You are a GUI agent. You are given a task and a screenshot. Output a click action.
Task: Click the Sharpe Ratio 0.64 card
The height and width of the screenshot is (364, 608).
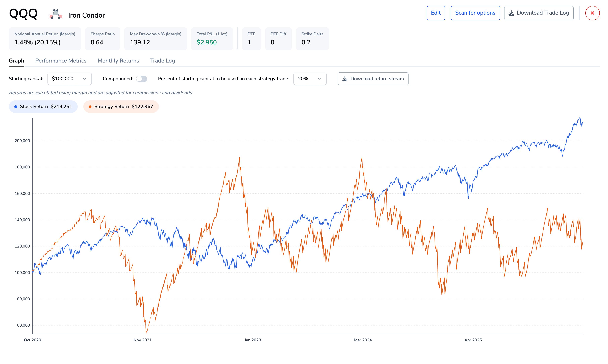click(102, 39)
